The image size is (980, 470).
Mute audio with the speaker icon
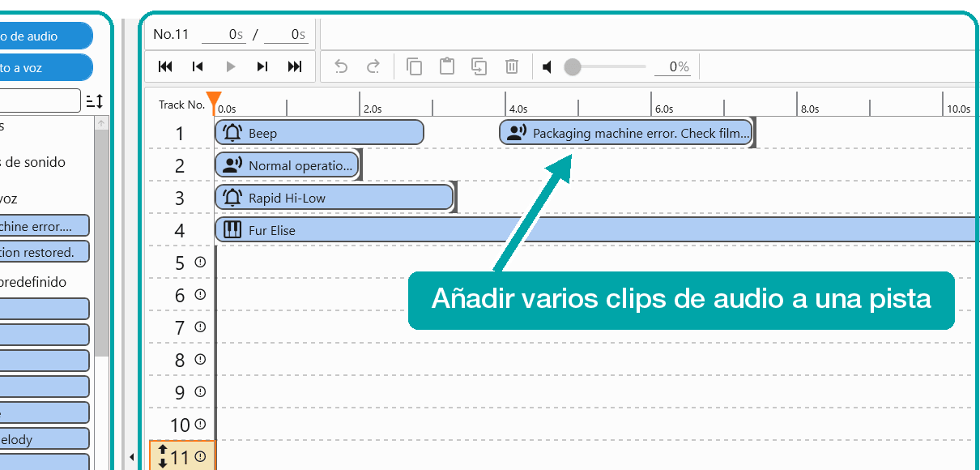click(x=548, y=66)
